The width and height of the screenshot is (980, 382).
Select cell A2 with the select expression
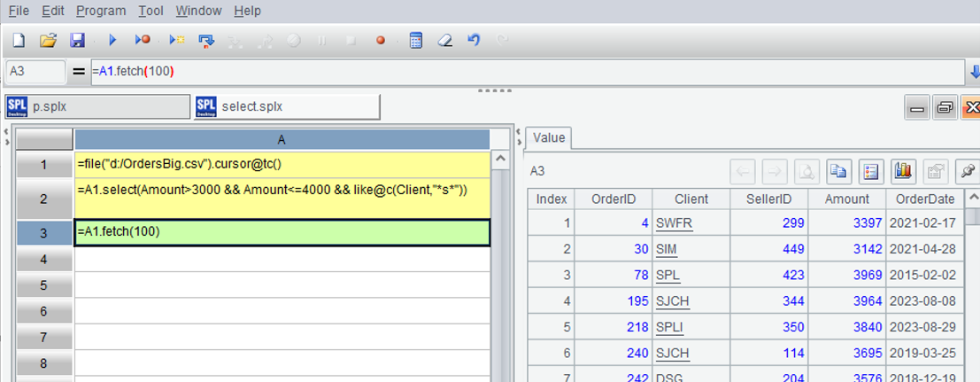tap(282, 199)
